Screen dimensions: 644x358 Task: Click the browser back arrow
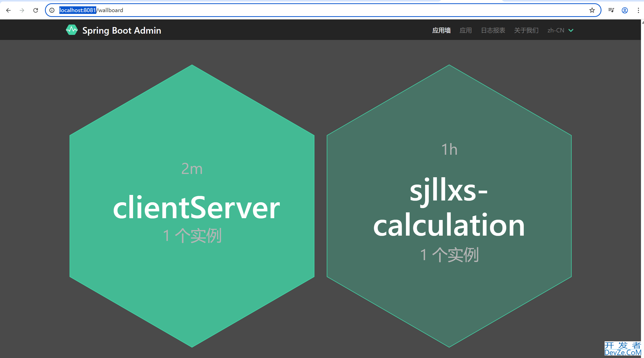coord(8,10)
